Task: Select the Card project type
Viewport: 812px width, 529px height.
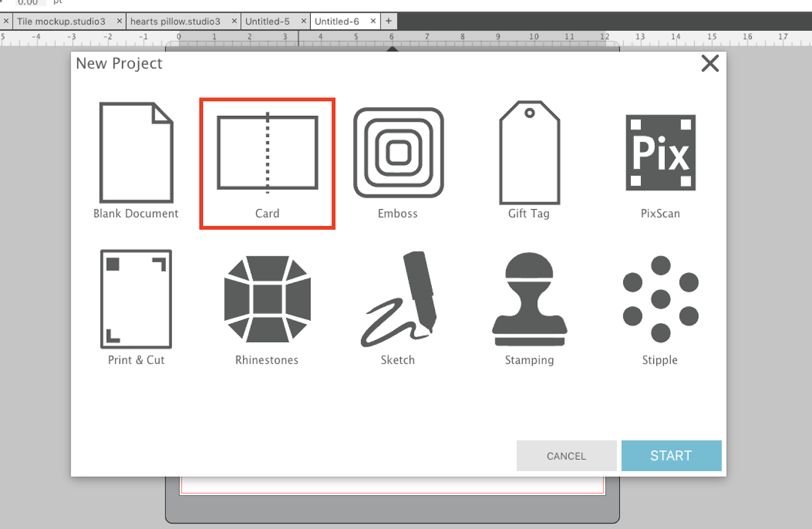Action: (x=267, y=152)
